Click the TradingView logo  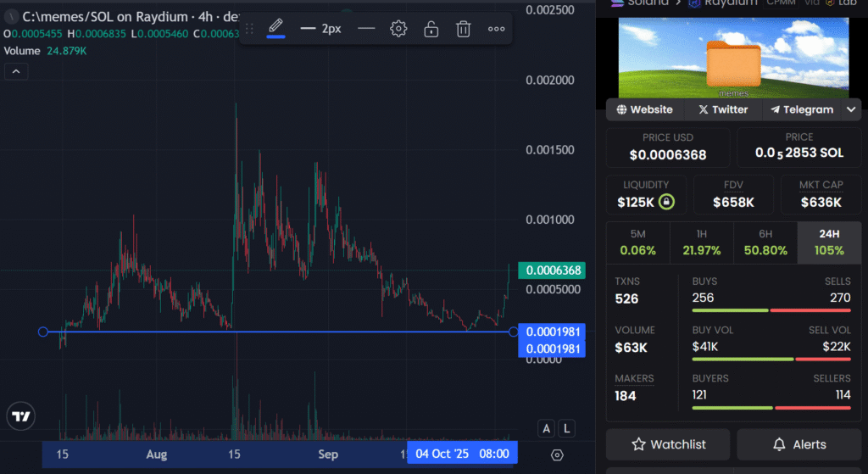pyautogui.click(x=21, y=416)
